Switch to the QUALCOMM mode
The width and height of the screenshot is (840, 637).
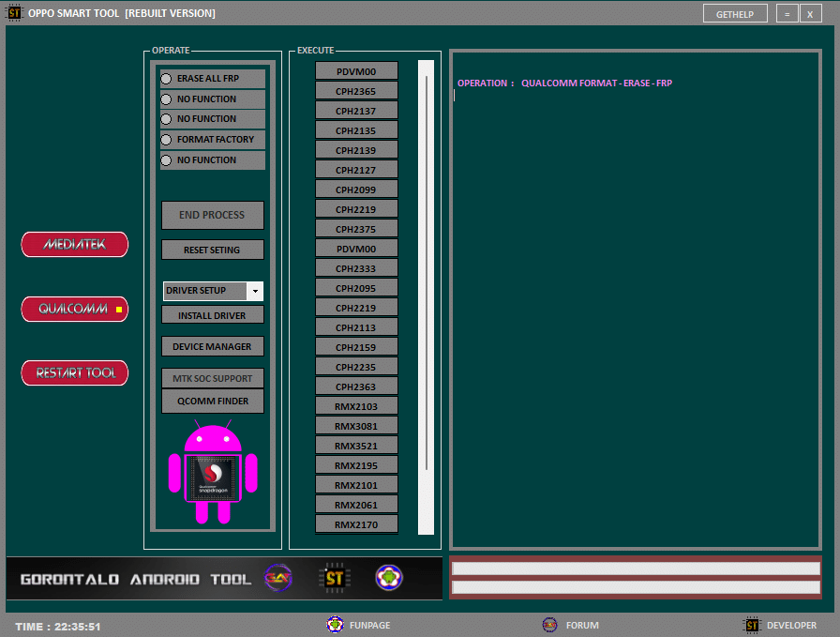(x=74, y=309)
